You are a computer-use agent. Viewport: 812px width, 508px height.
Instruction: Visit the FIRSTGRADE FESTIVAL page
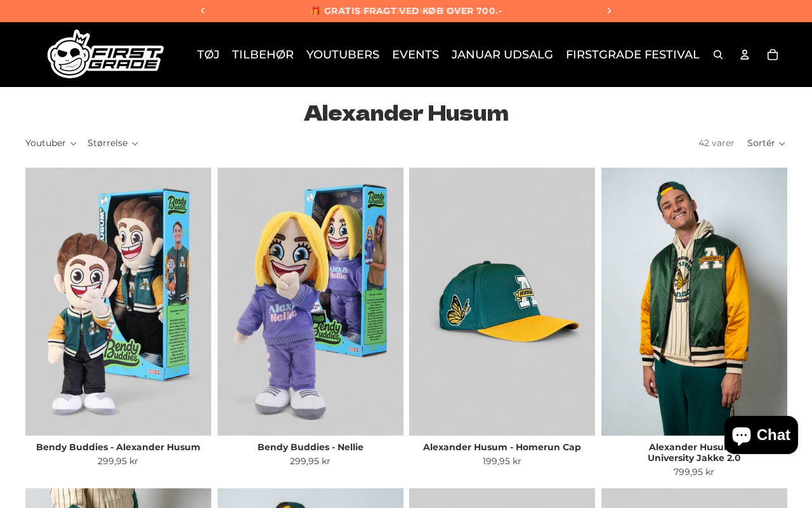click(x=632, y=55)
